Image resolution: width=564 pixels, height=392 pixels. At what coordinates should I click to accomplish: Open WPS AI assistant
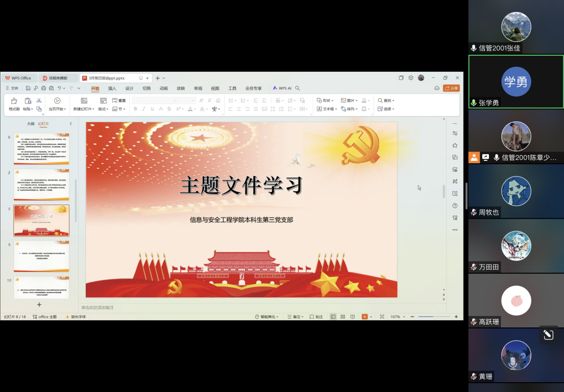[282, 88]
